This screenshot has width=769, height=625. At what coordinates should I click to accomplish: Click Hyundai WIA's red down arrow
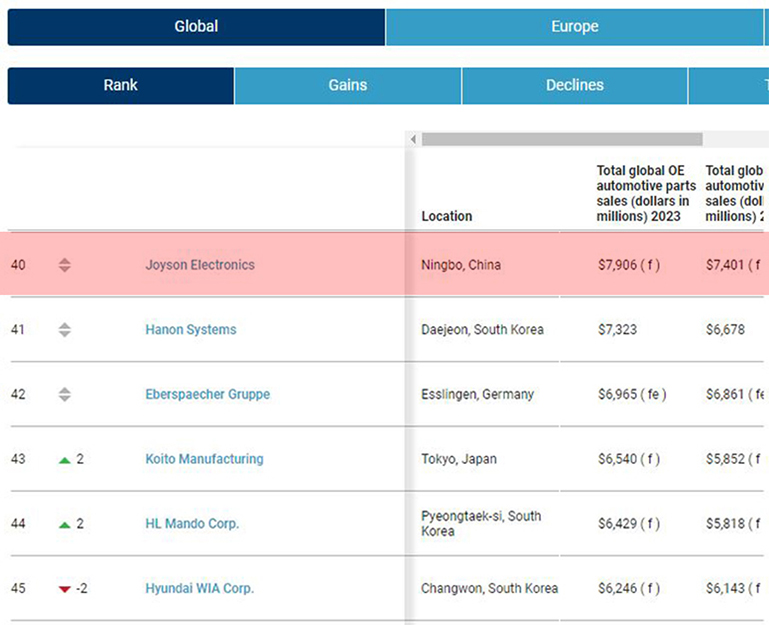pyautogui.click(x=65, y=589)
